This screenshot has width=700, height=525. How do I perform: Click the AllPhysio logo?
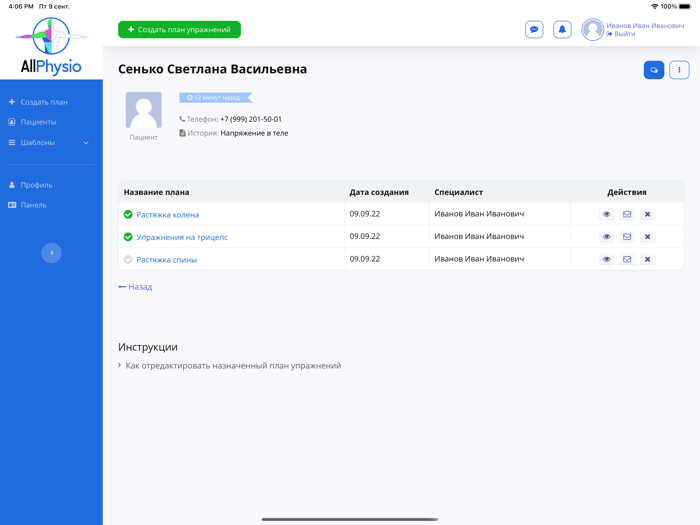point(51,46)
